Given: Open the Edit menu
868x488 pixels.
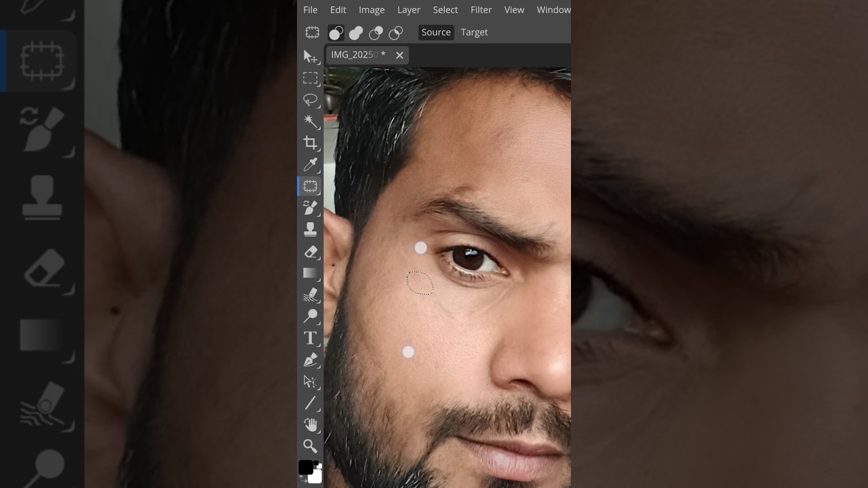Looking at the screenshot, I should pyautogui.click(x=338, y=9).
